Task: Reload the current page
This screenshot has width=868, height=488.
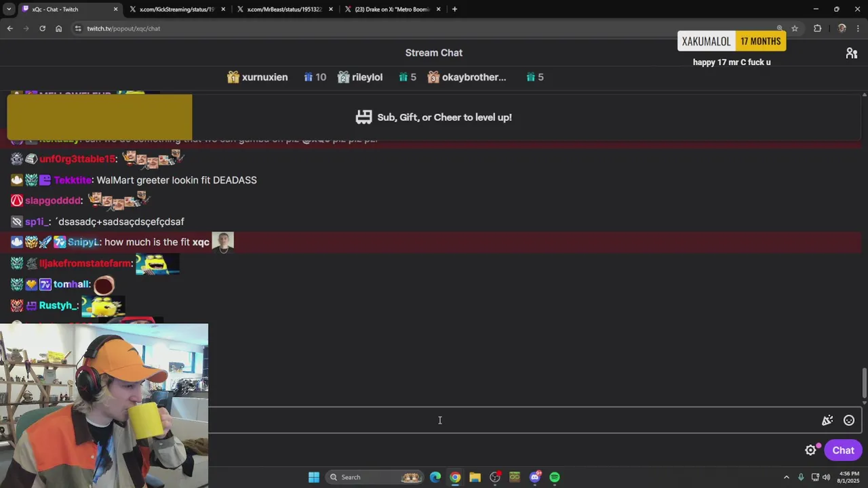Action: pyautogui.click(x=42, y=28)
